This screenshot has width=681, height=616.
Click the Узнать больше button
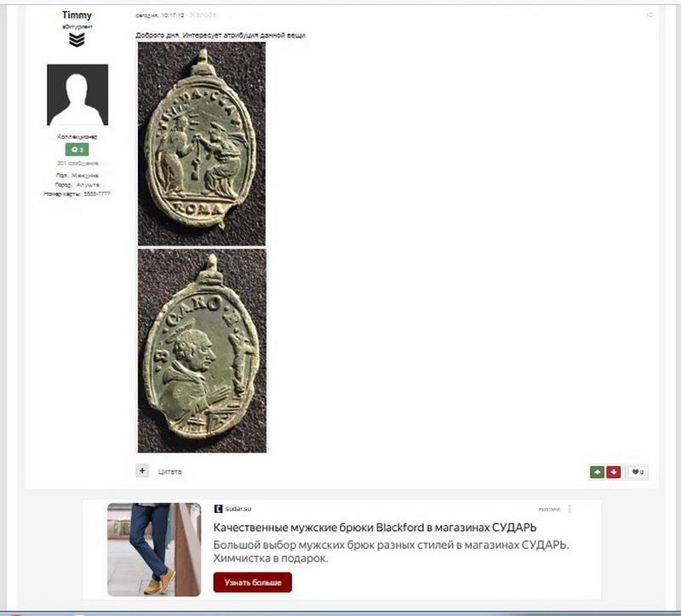coord(252,582)
